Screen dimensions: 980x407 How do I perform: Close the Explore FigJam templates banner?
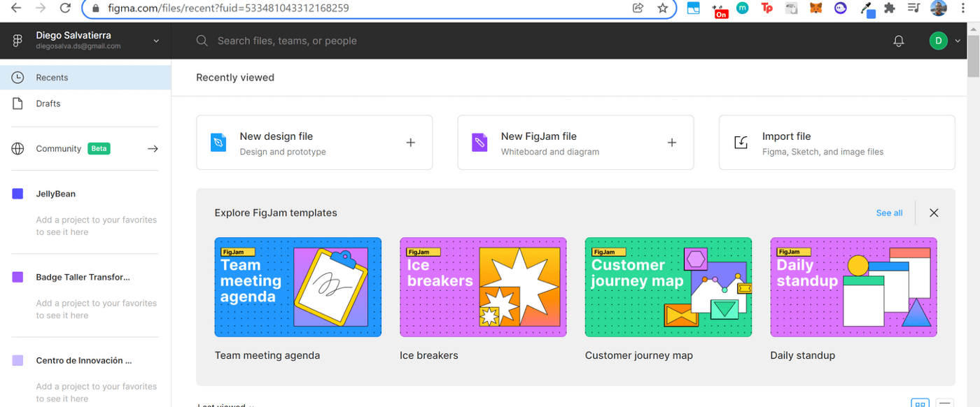tap(934, 213)
